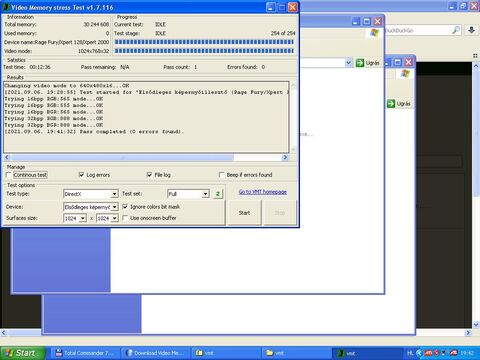Minimize the Video Memory stress Test window

270,7
